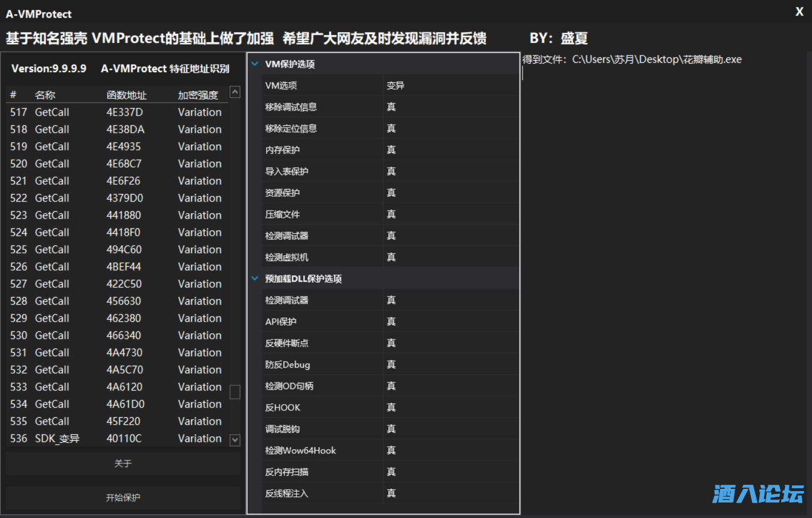Select list row 523 with address 441880
Viewport: 812px width, 518px height.
pyautogui.click(x=117, y=215)
